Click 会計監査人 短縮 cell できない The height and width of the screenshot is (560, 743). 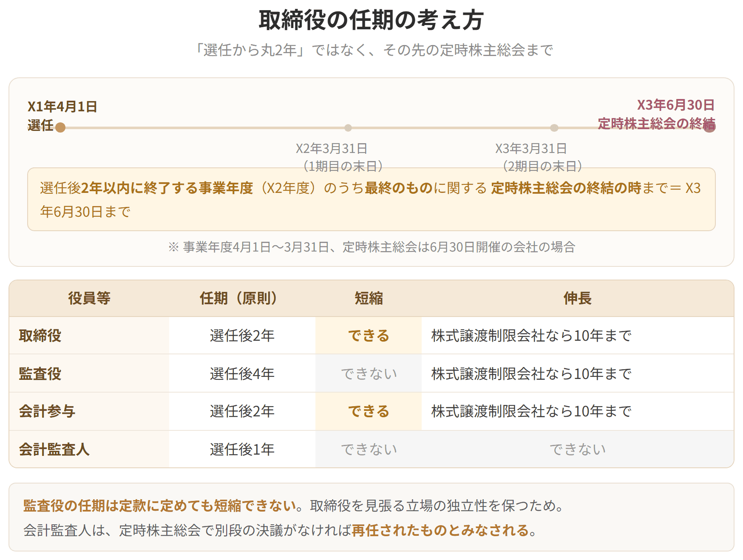pyautogui.click(x=369, y=450)
